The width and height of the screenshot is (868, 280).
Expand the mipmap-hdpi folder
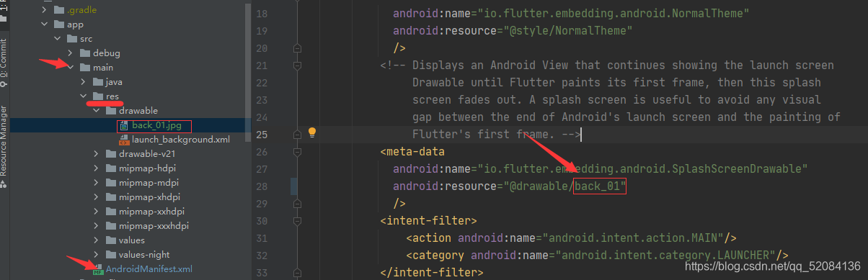97,168
